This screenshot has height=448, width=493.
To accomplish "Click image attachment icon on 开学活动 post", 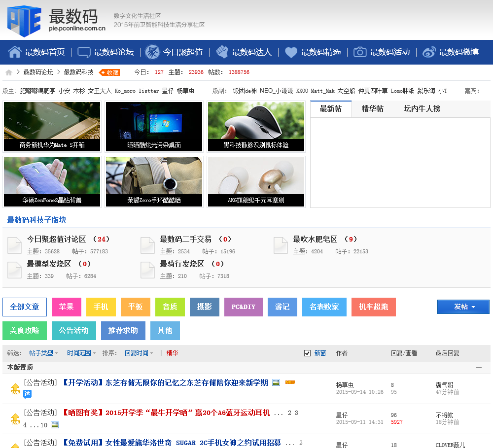I will click(276, 382).
